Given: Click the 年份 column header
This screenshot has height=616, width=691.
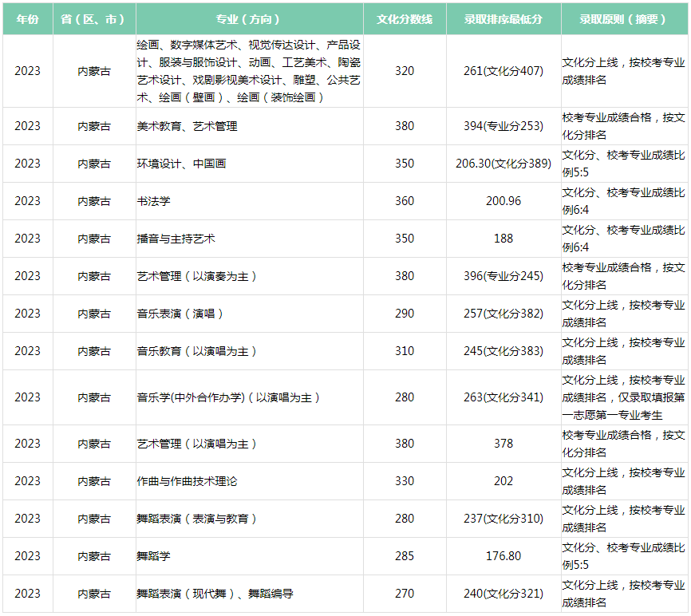Looking at the screenshot, I should click(x=27, y=19).
